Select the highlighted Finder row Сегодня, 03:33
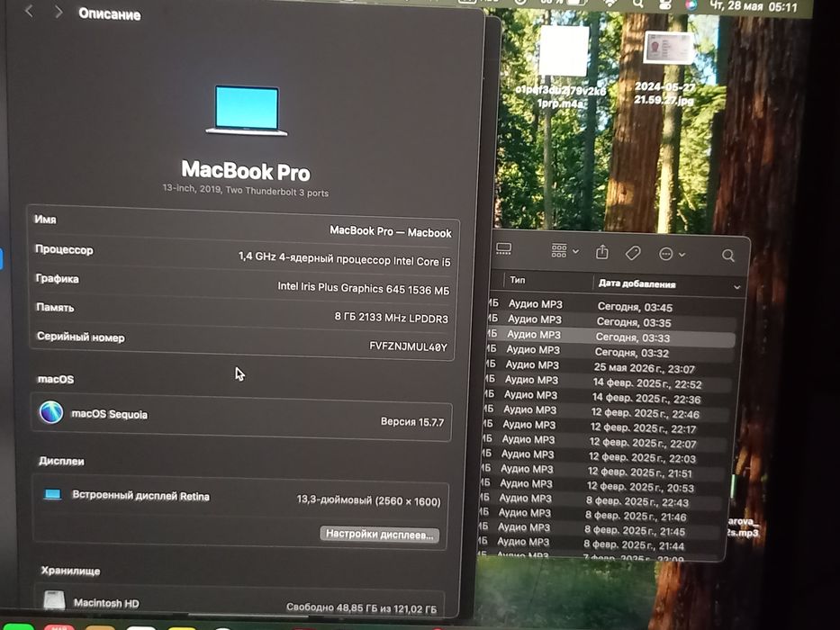Viewport: 840px width, 630px height. (610, 336)
